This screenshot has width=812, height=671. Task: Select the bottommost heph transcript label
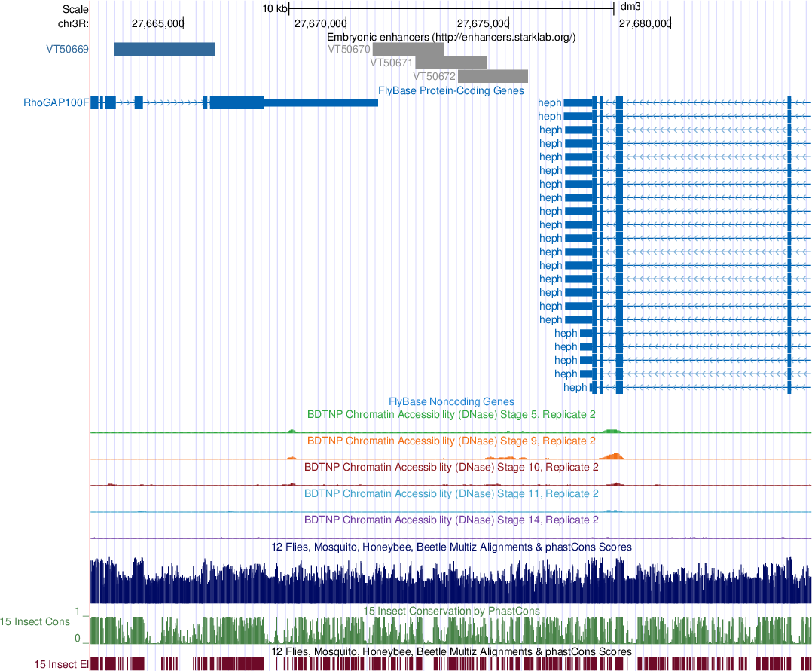pos(575,387)
